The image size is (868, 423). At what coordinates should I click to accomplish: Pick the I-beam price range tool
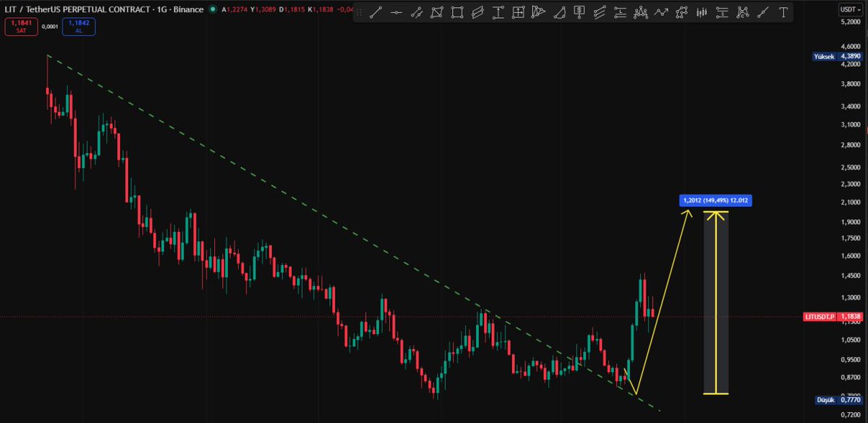click(498, 12)
